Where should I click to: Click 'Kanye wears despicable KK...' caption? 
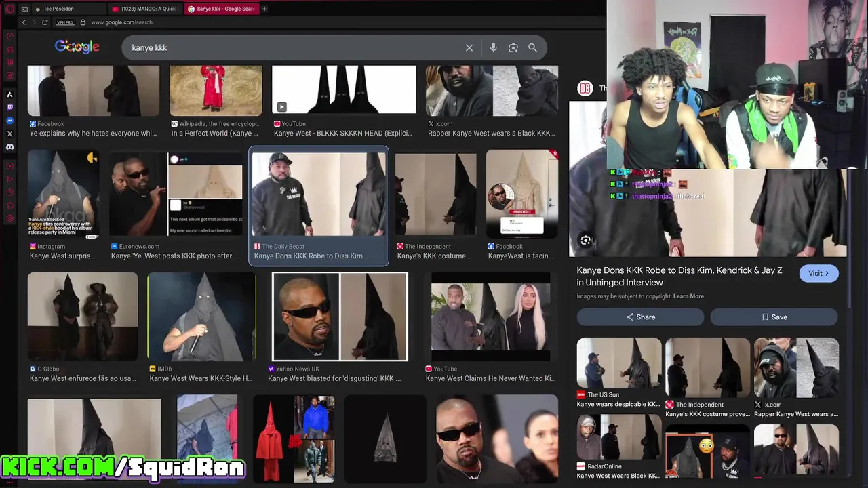pyautogui.click(x=618, y=405)
